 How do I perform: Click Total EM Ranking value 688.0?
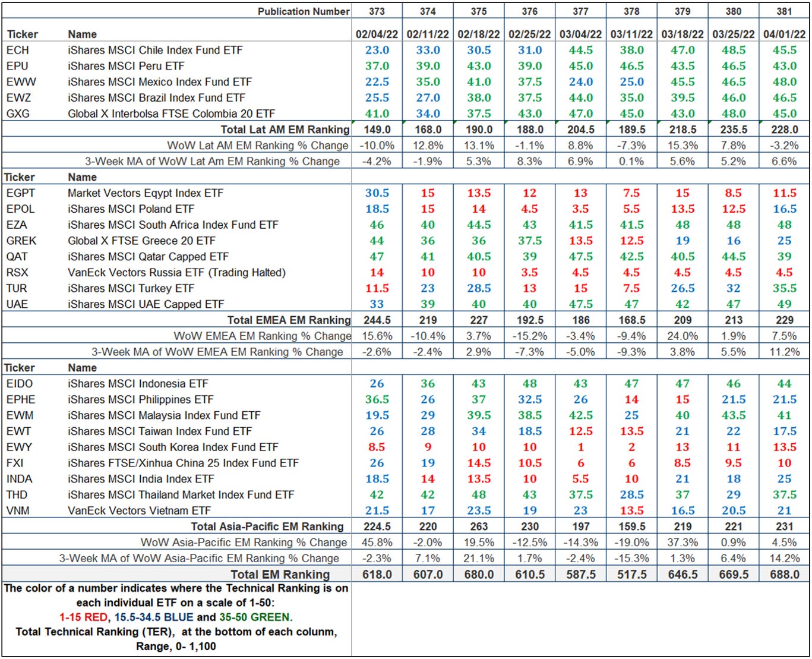(x=784, y=575)
